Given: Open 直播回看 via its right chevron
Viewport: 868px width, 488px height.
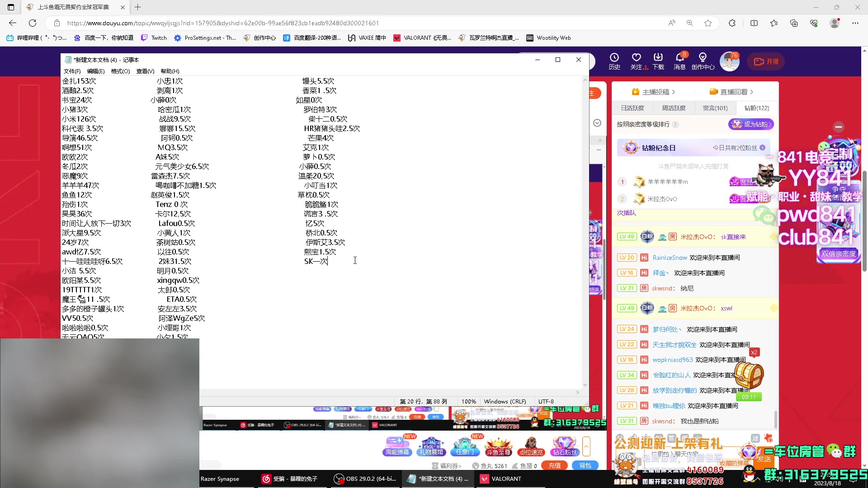Looking at the screenshot, I should (x=752, y=91).
